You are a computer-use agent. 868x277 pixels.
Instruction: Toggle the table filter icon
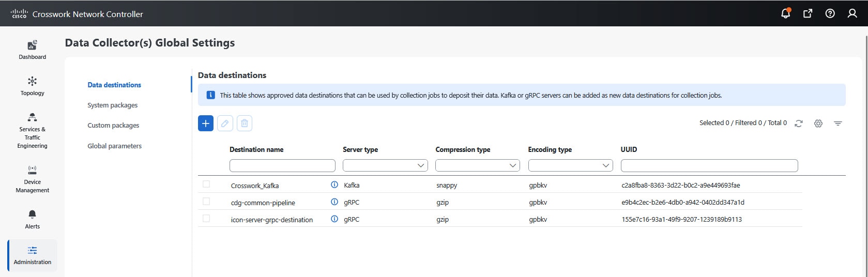click(837, 124)
